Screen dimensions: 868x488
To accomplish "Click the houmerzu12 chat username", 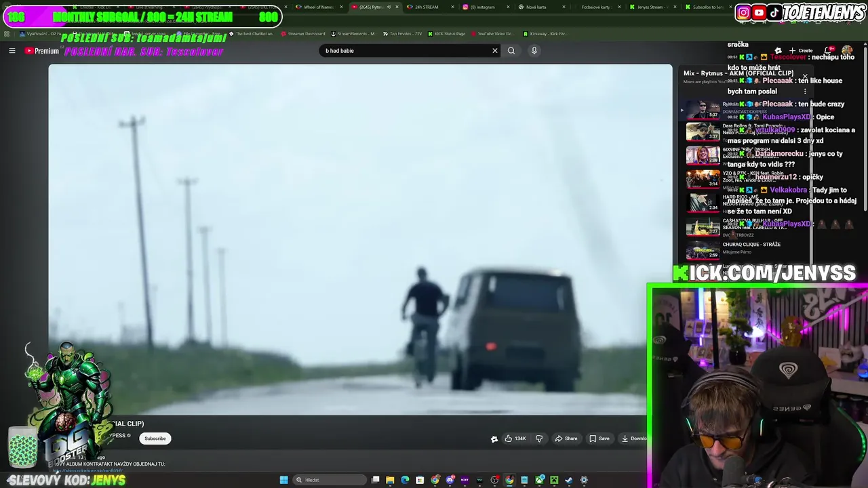I will tap(774, 177).
